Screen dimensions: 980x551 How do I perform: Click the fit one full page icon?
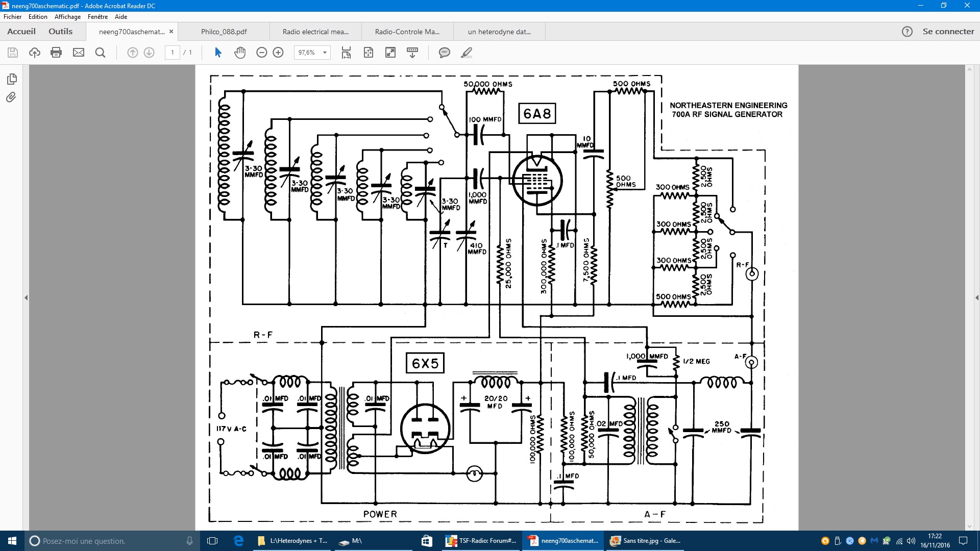[x=369, y=53]
